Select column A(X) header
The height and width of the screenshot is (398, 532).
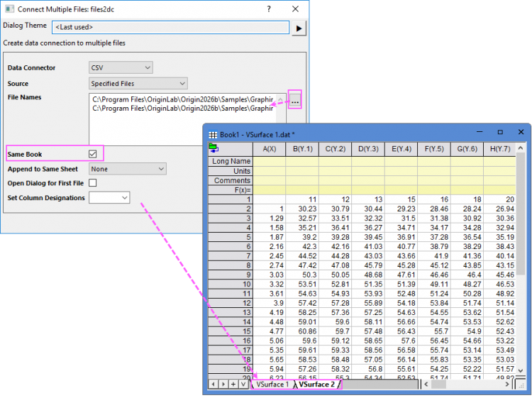coord(270,149)
